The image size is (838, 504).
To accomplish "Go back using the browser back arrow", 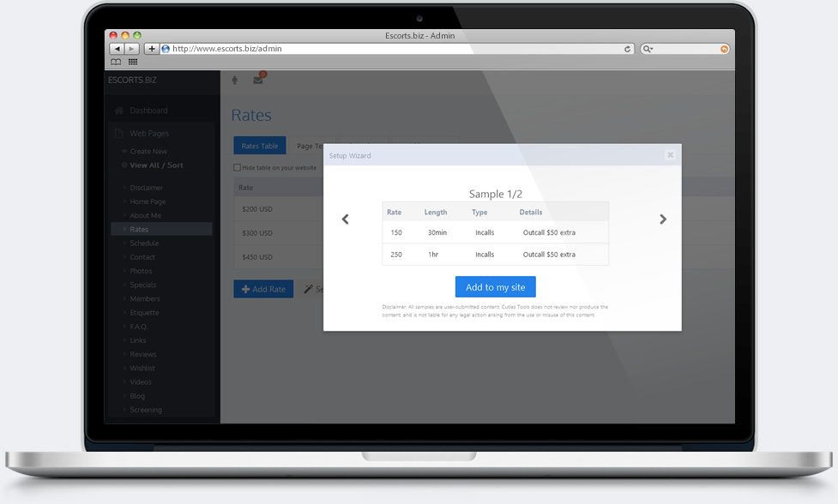I will [x=117, y=49].
